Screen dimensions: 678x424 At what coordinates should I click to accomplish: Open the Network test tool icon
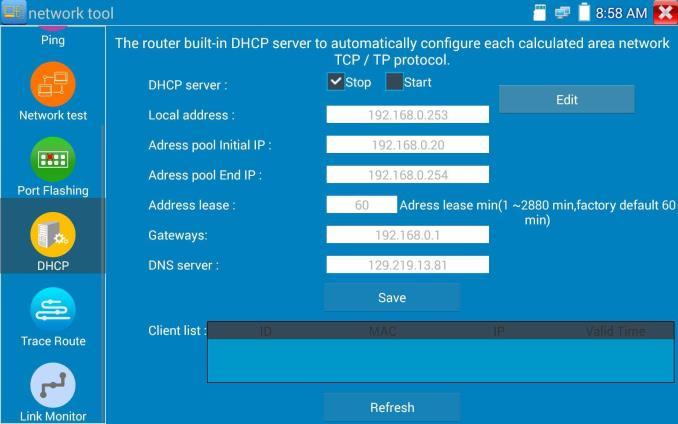[x=53, y=84]
